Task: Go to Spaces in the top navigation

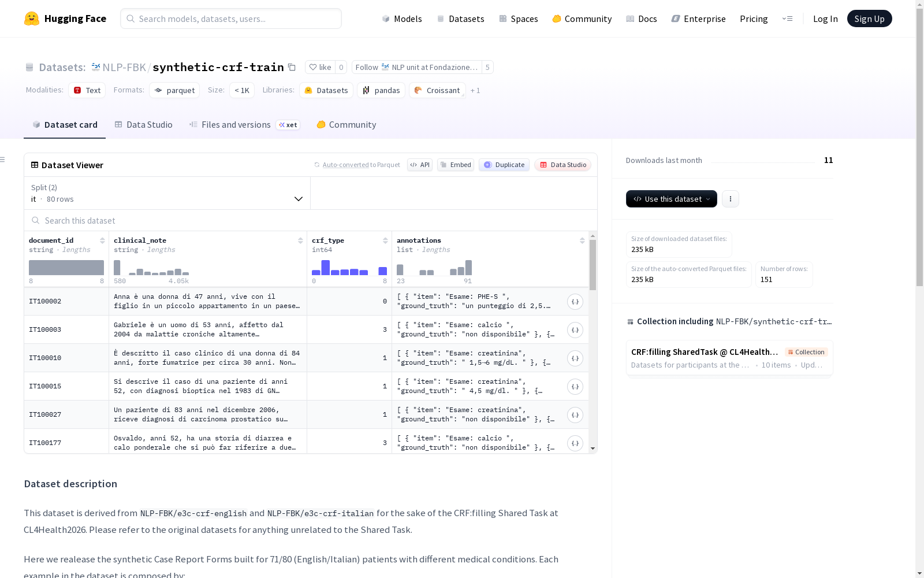Action: [519, 18]
